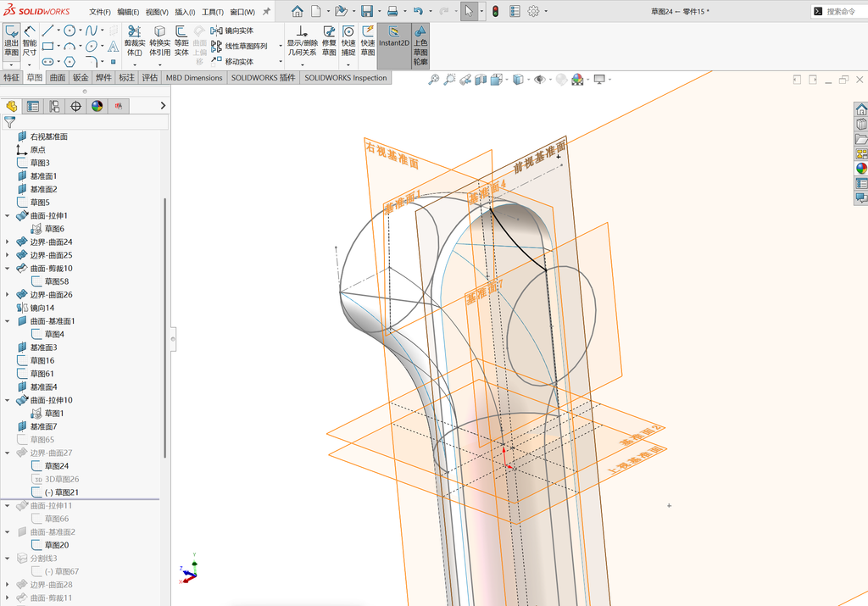The width and height of the screenshot is (868, 606).
Task: Open the PropertyManager tab icon
Action: pos(33,106)
